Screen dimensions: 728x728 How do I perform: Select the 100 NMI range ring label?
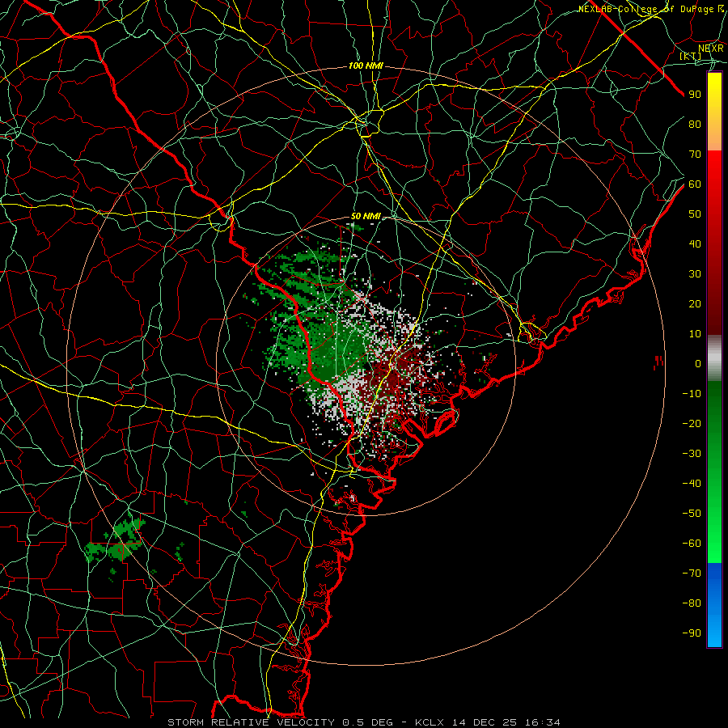[x=366, y=66]
